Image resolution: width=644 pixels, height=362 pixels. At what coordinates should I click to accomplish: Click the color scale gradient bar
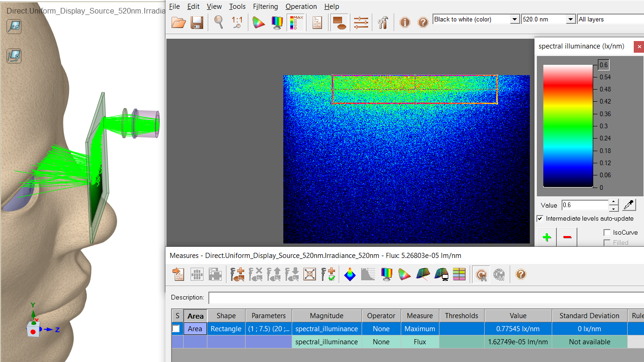click(x=568, y=126)
